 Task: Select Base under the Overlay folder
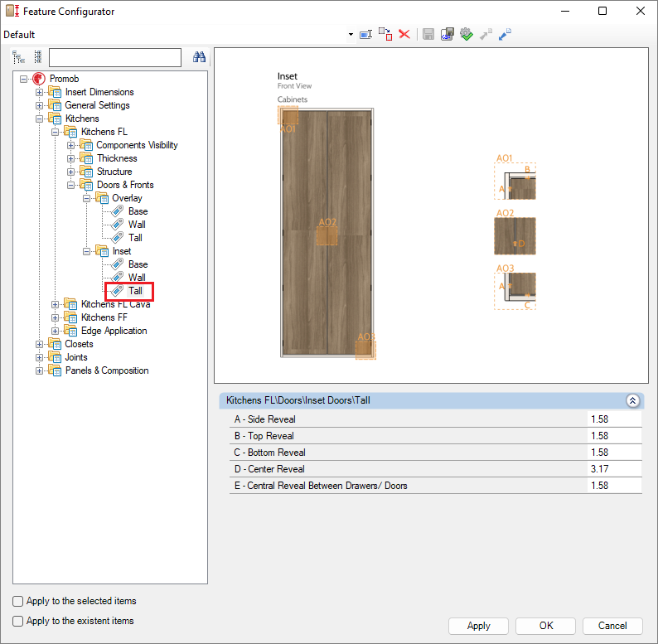[x=138, y=211]
